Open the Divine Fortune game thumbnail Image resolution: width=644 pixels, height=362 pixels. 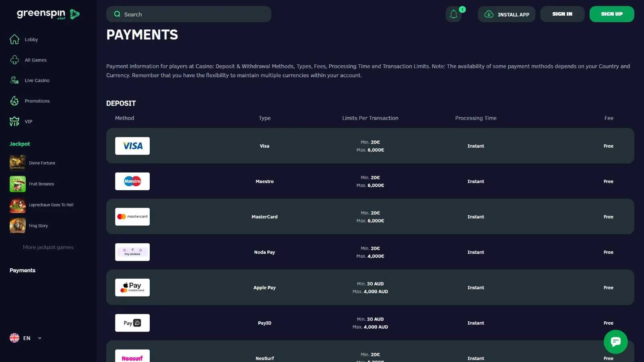click(18, 163)
